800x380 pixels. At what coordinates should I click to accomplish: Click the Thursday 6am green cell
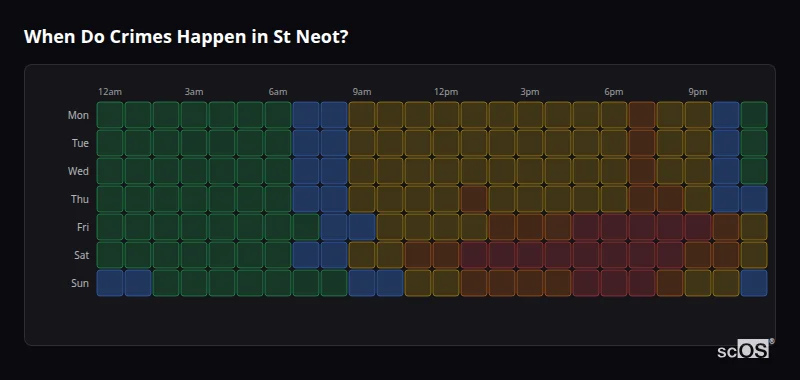point(278,199)
